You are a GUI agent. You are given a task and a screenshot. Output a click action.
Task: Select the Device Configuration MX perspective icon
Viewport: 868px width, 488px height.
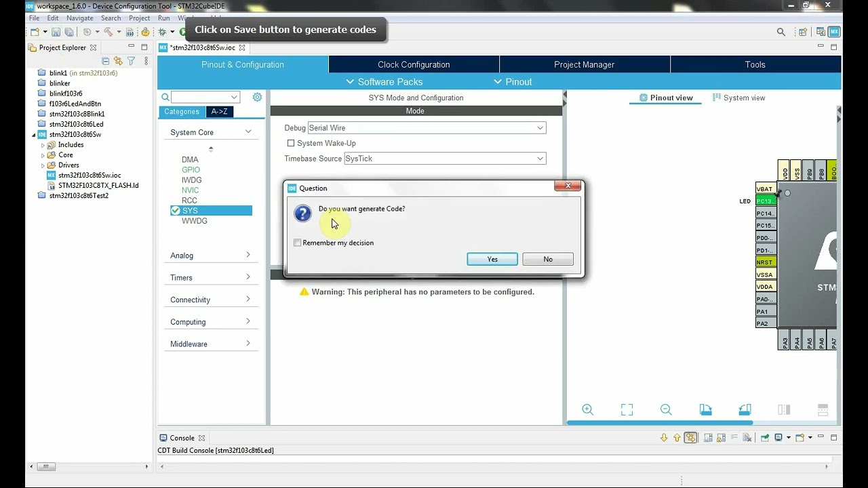[834, 32]
